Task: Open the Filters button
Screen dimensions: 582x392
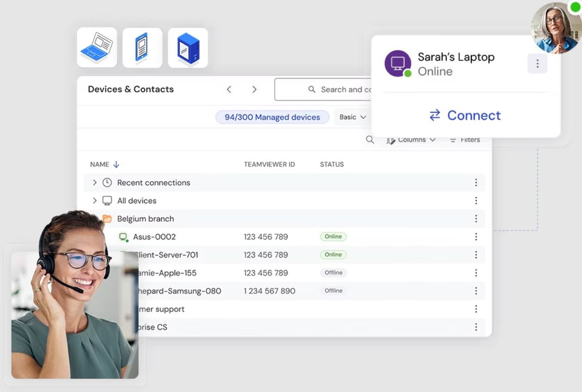Action: click(465, 140)
